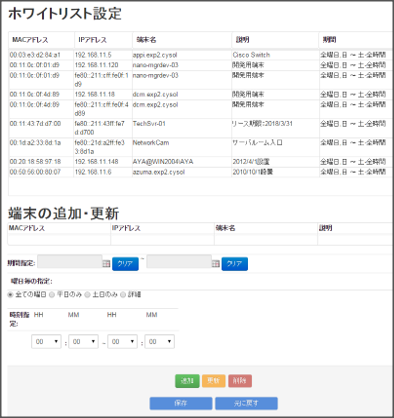Select the リース期限:2018/3/31 description
This screenshot has height=418, width=394.
point(262,124)
